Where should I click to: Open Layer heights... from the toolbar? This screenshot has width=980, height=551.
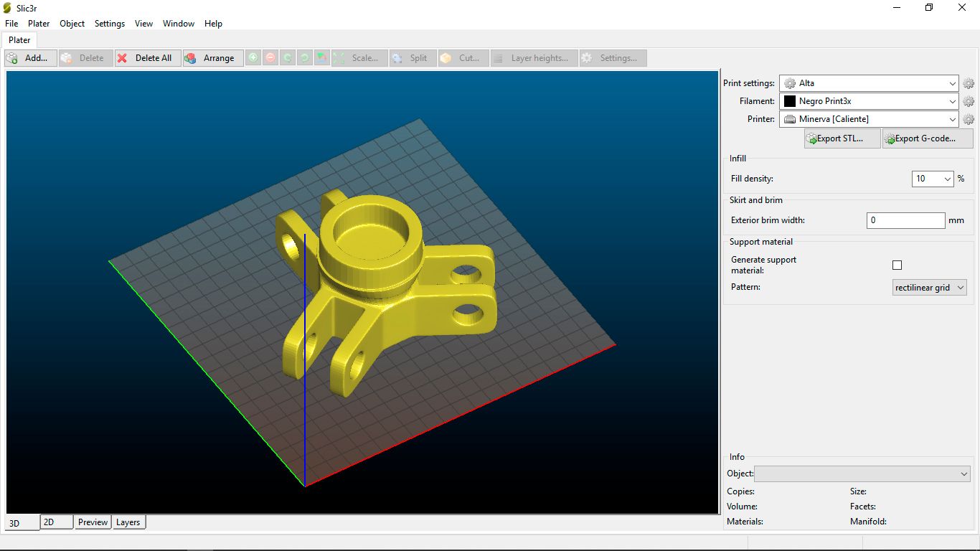(534, 58)
